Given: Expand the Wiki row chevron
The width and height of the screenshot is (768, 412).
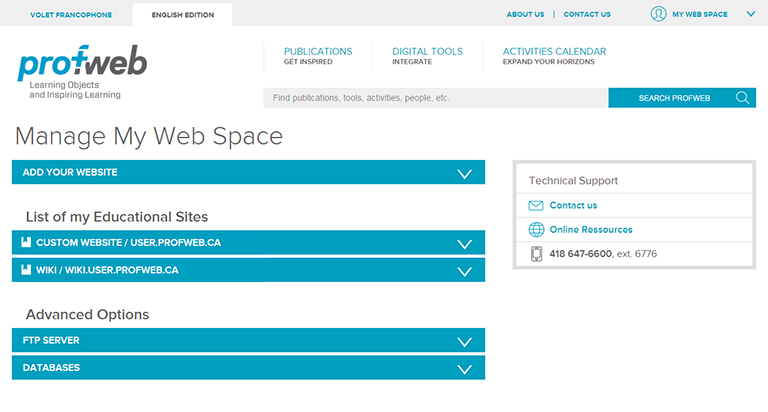Looking at the screenshot, I should (x=464, y=271).
